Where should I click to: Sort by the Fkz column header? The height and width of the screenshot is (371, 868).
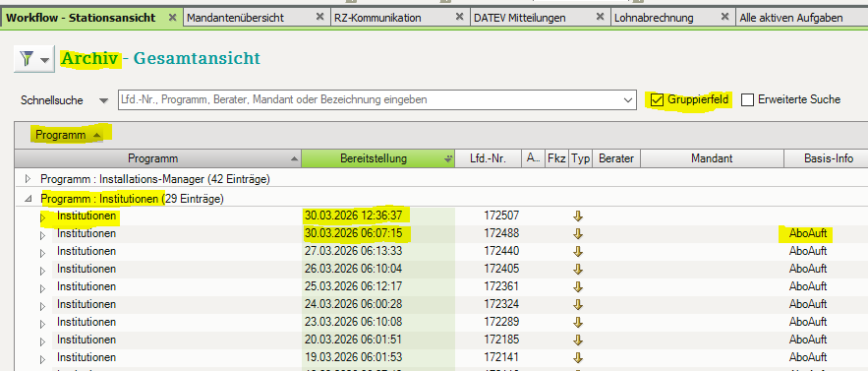tap(557, 158)
